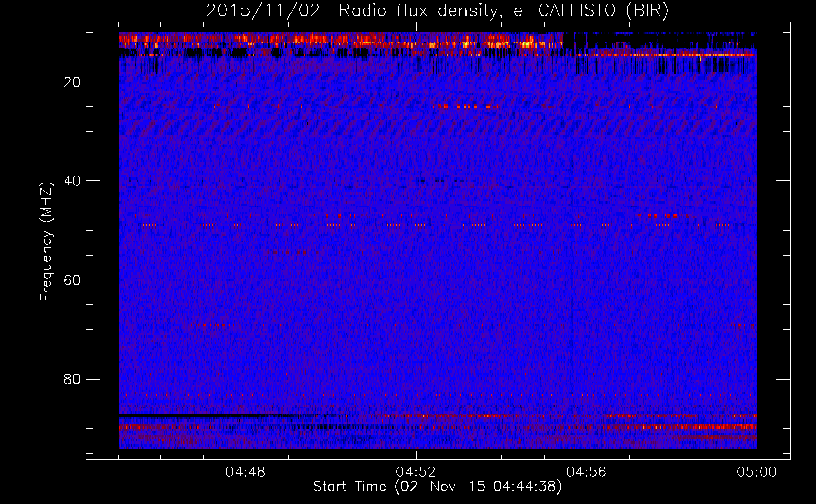
Task: Click the 20 frequency tick label
Action: 73,82
